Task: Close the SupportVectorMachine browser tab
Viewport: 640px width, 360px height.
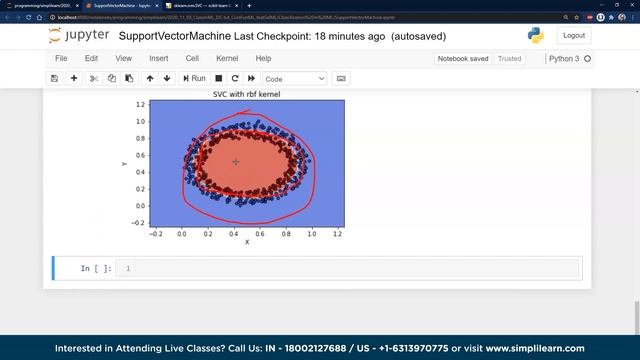Action: (x=157, y=6)
